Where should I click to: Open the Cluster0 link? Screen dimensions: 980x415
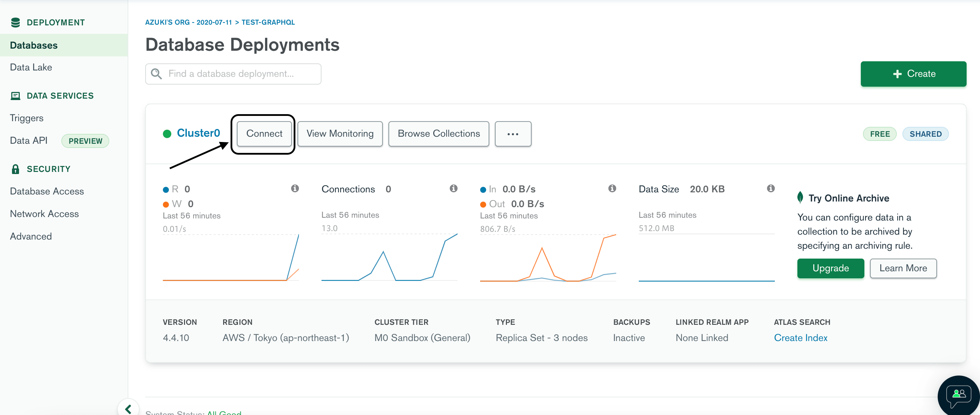198,133
